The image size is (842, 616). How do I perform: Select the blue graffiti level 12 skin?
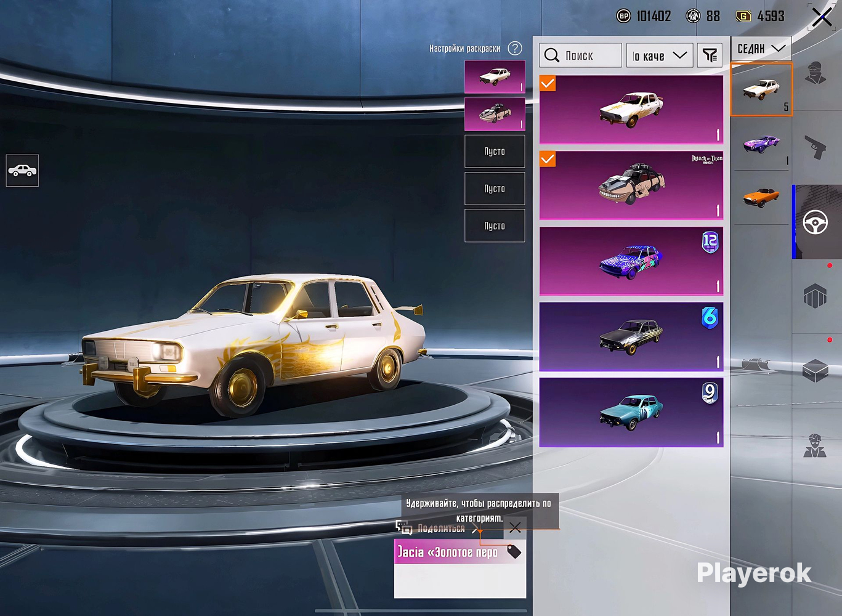pos(631,261)
